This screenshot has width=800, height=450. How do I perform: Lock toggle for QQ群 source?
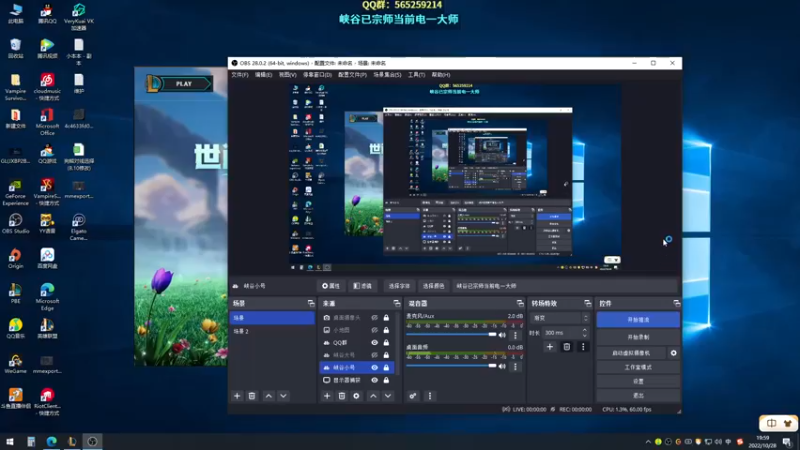(x=386, y=342)
